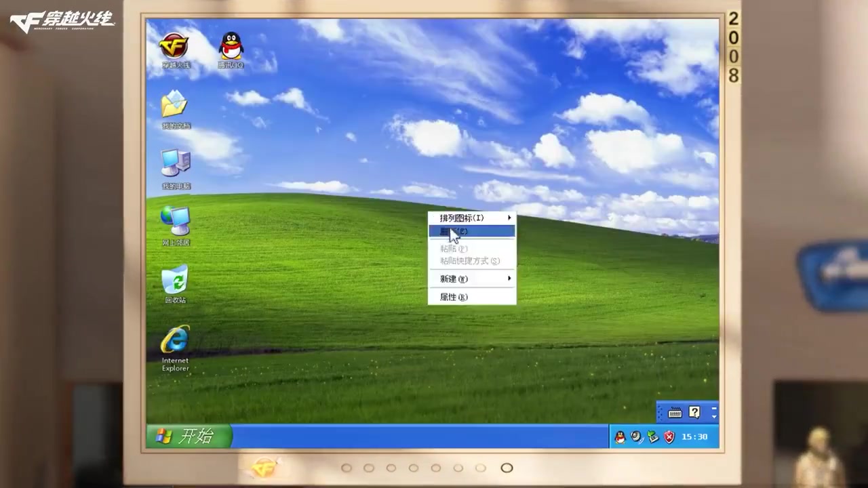Viewport: 868px width, 488px height.
Task: Select the My Computer (我的电脑) icon
Action: [175, 165]
